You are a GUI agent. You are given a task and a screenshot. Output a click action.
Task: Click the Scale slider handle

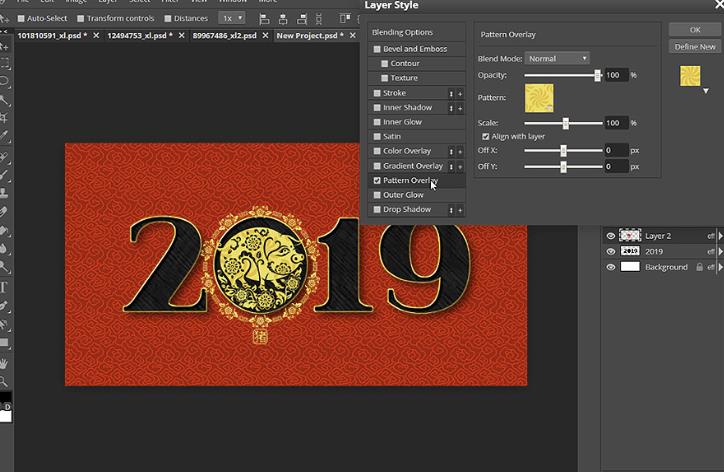point(566,123)
